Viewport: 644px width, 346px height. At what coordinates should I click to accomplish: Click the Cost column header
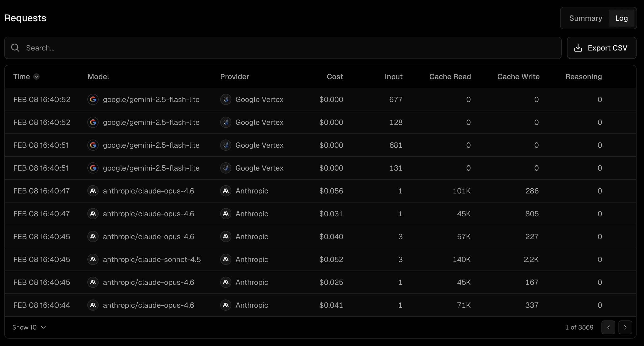pyautogui.click(x=335, y=77)
